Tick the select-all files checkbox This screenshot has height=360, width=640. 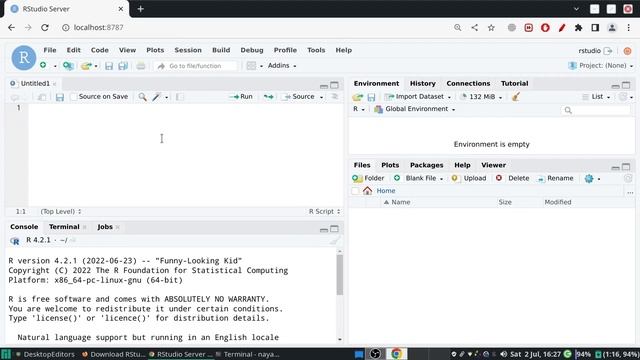point(355,191)
